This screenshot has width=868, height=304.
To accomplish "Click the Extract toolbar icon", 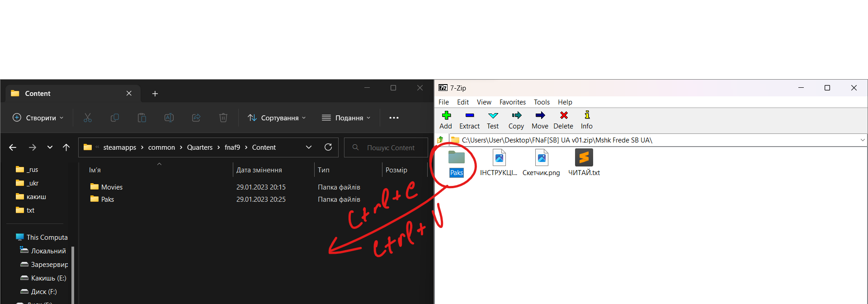I will [x=469, y=116].
